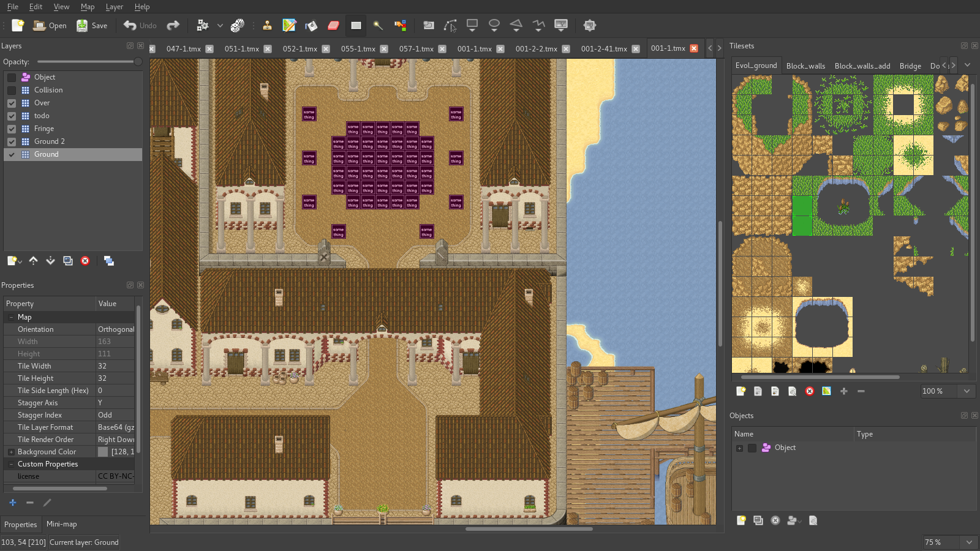
Task: Select the Stamp Brush tool
Action: 267,25
